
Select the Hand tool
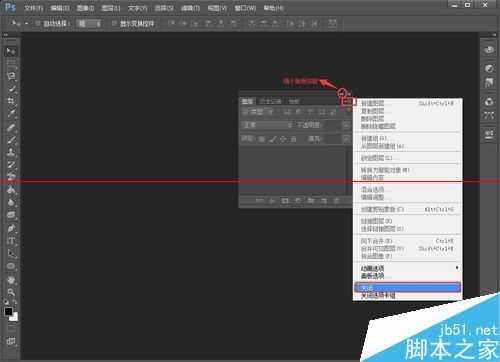[11, 280]
